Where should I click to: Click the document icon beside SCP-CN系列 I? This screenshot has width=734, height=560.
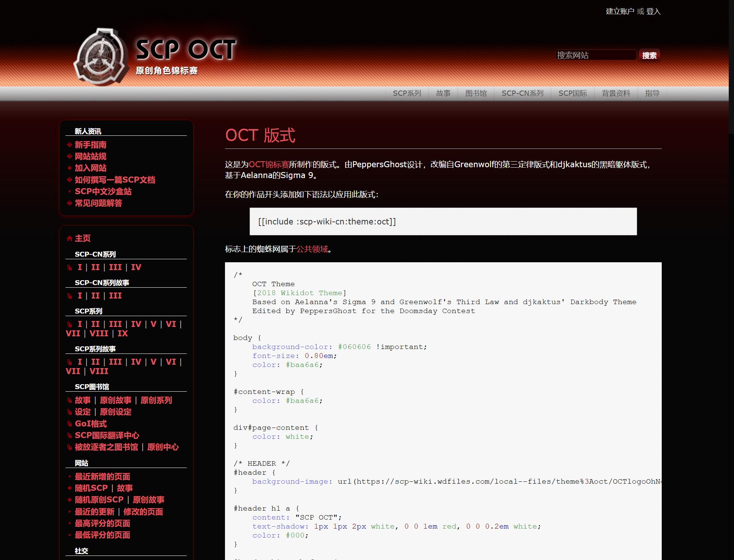(70, 267)
